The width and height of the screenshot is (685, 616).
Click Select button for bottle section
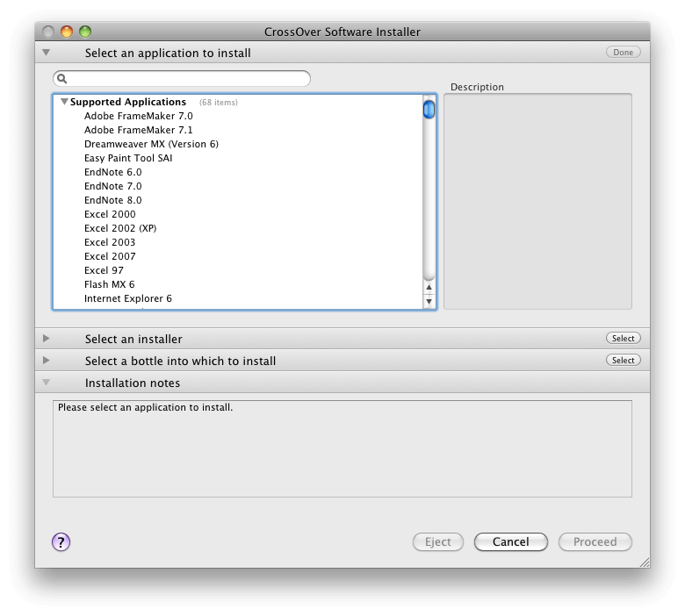623,360
